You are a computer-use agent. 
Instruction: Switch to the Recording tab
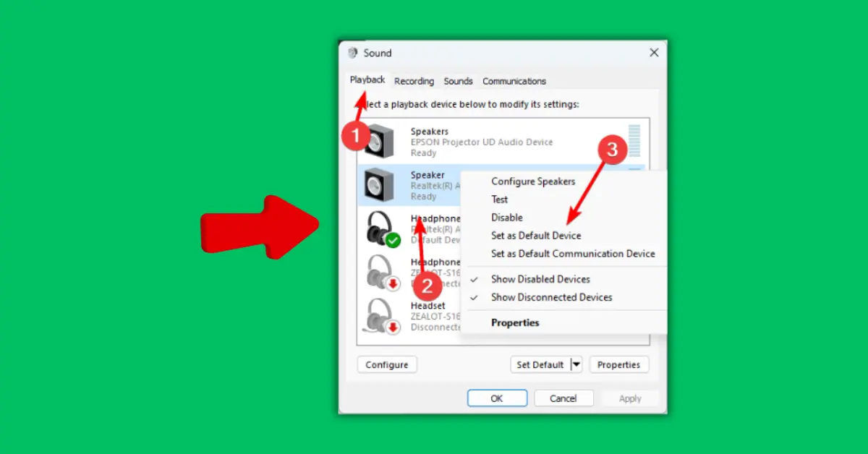(413, 81)
